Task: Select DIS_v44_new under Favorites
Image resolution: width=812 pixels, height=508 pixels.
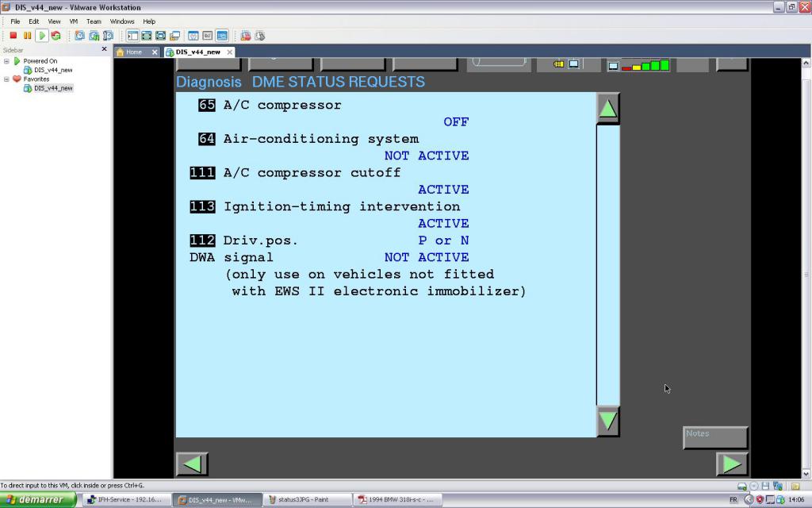Action: click(52, 88)
